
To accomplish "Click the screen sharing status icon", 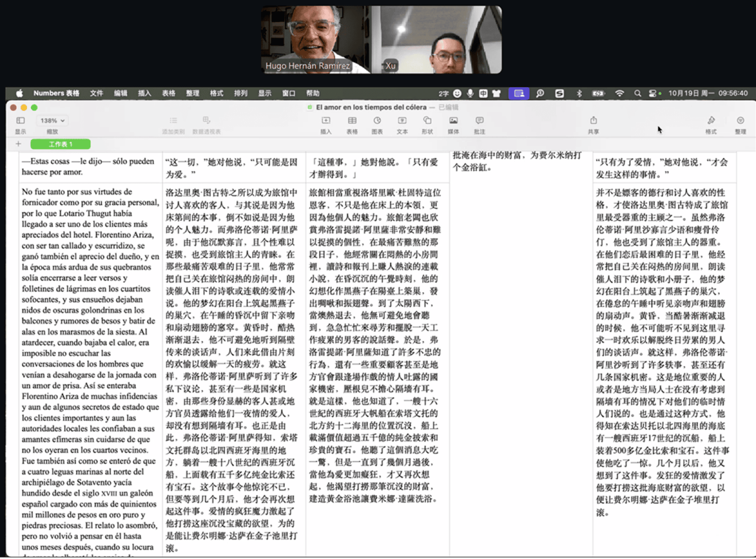I will point(519,93).
